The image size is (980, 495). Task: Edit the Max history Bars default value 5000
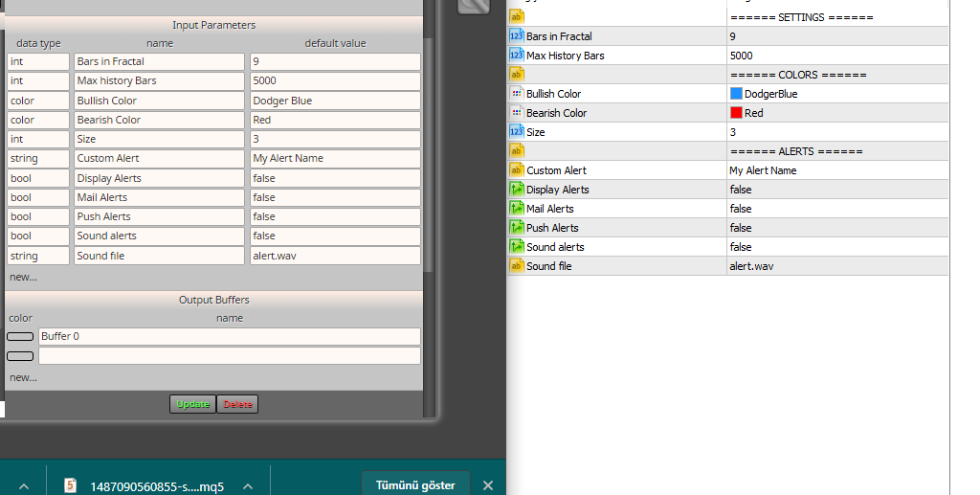click(x=336, y=80)
